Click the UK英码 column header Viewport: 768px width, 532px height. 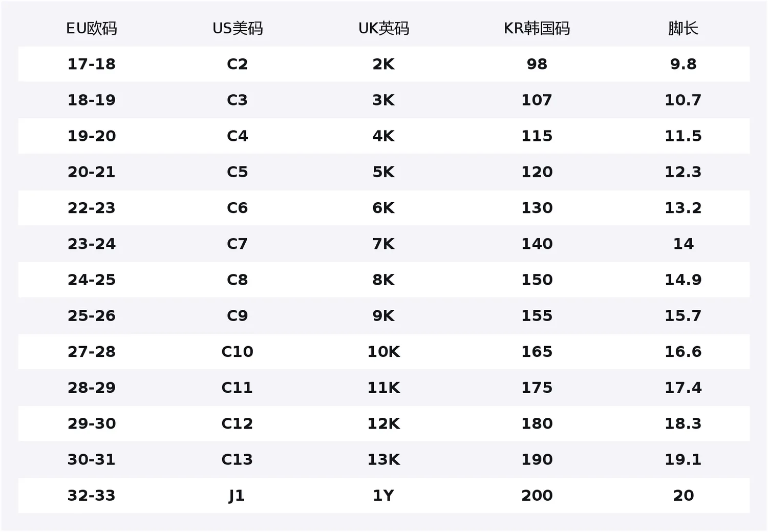[383, 28]
